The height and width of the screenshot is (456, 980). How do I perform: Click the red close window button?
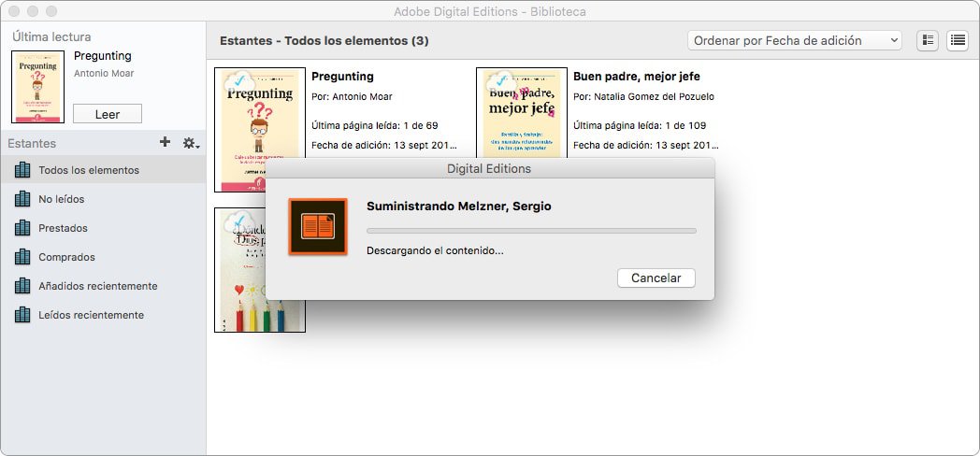tap(14, 11)
